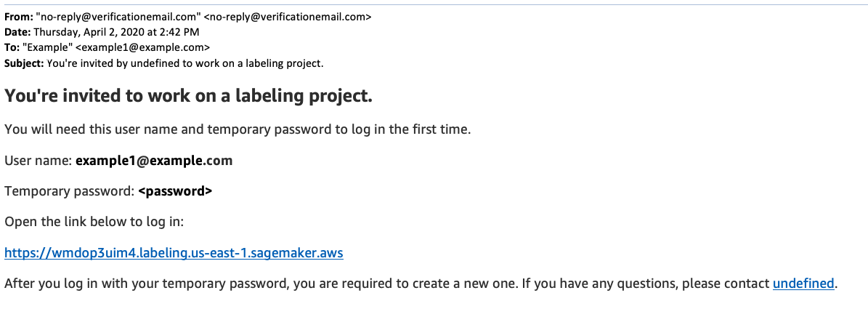Image resolution: width=868 pixels, height=317 pixels.
Task: Click the recipient address in the To line
Action: pos(142,48)
